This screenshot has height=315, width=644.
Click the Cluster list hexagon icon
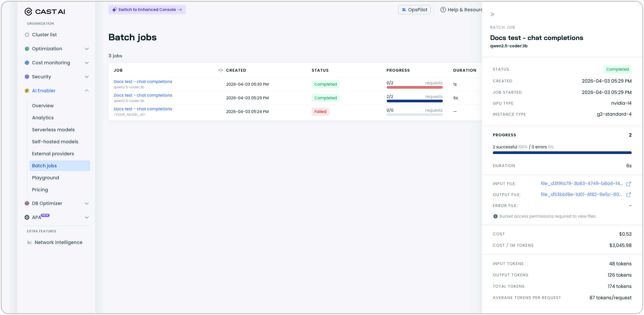coord(27,35)
